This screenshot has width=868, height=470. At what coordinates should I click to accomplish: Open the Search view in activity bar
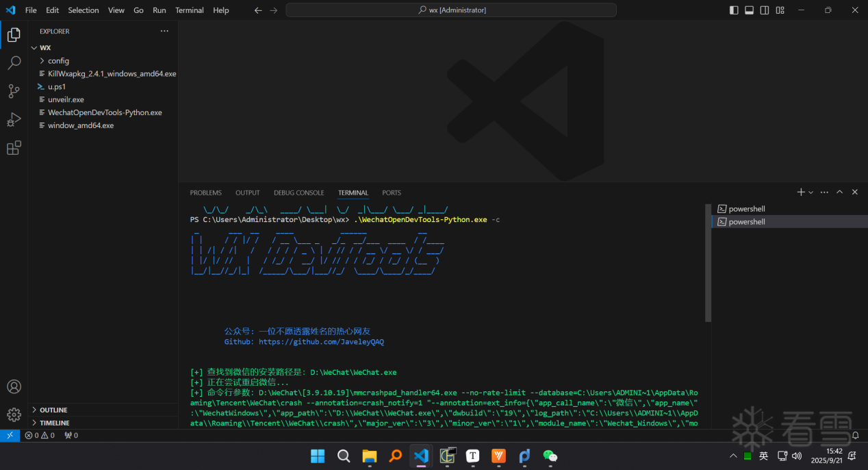tap(14, 63)
